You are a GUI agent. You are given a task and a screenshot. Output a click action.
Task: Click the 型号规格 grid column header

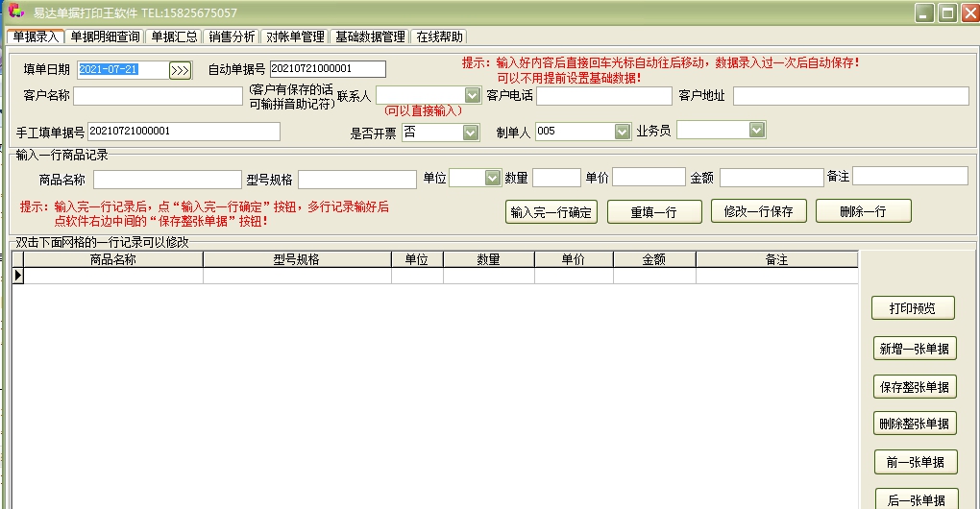click(297, 260)
